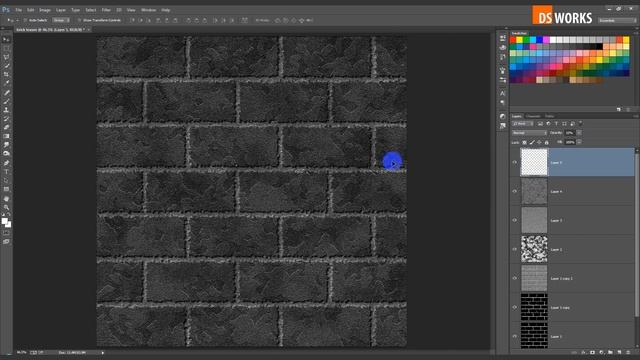The image size is (640, 360).
Task: Click the Layer 2 thumbnail
Action: pyautogui.click(x=534, y=249)
